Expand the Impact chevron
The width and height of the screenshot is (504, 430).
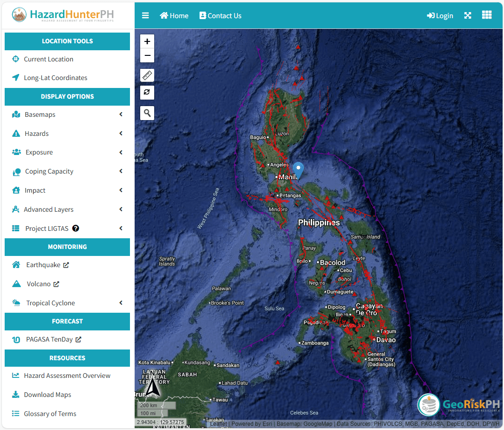(121, 190)
